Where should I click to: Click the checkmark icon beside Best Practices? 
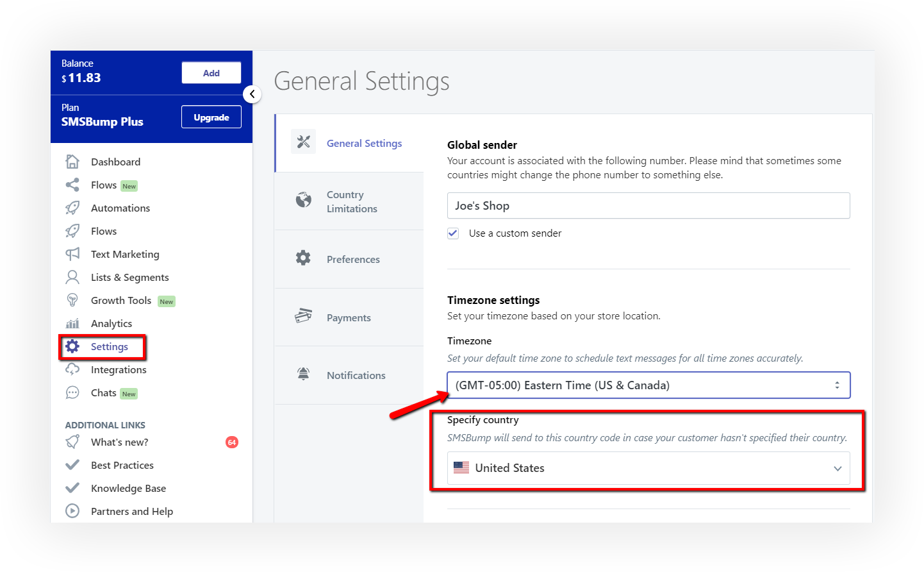[72, 465]
